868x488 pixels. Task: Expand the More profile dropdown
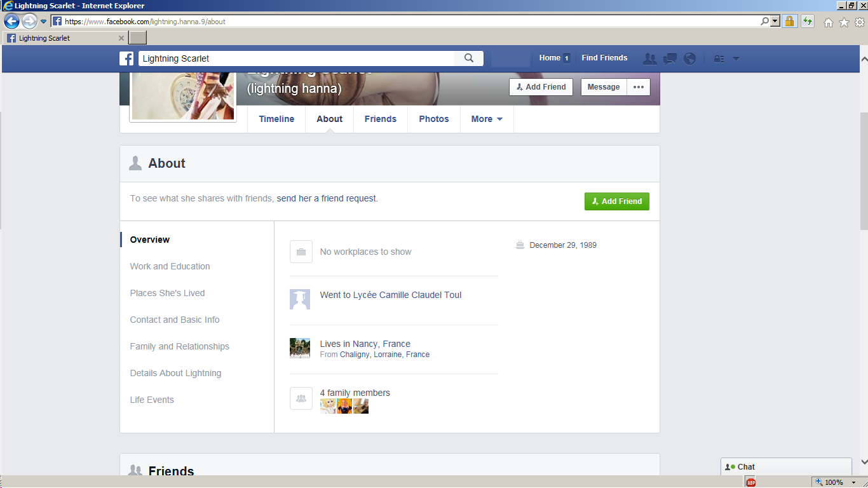click(487, 119)
